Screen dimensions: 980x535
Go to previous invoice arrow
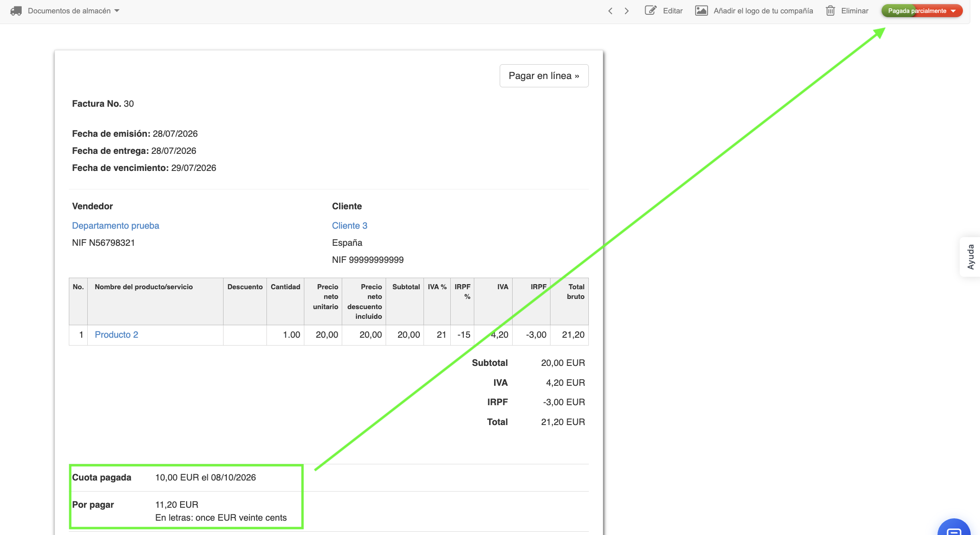(610, 11)
